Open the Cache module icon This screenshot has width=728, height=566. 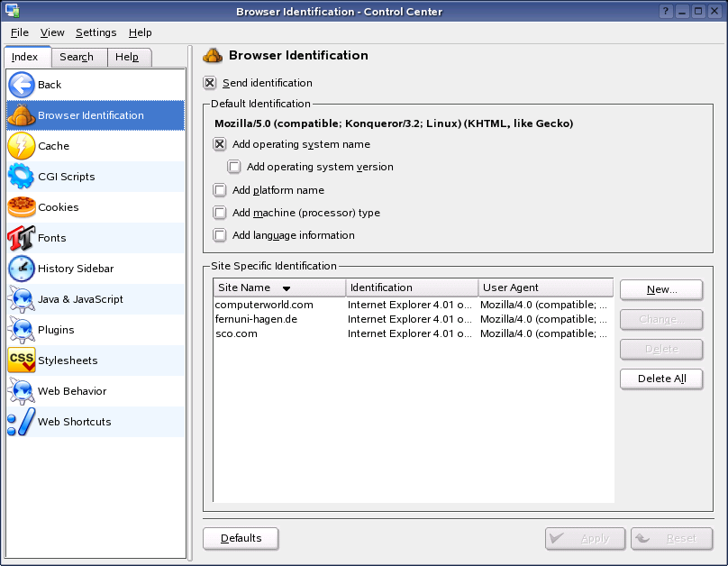click(22, 146)
